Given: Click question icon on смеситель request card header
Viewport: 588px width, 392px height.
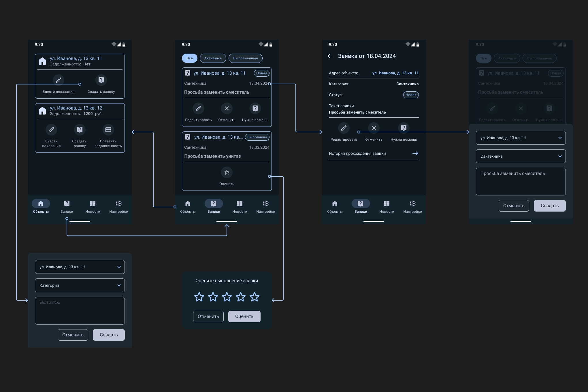Looking at the screenshot, I should pyautogui.click(x=188, y=73).
